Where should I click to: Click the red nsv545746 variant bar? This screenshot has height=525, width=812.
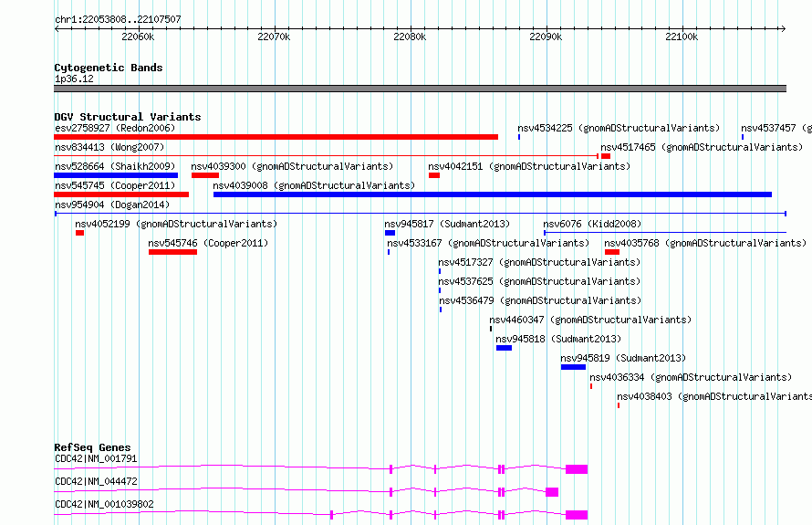173,252
